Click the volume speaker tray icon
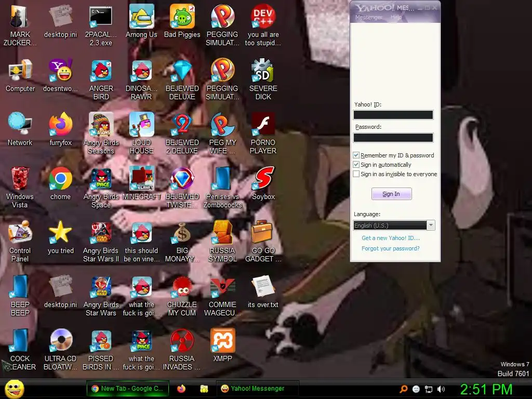 441,389
